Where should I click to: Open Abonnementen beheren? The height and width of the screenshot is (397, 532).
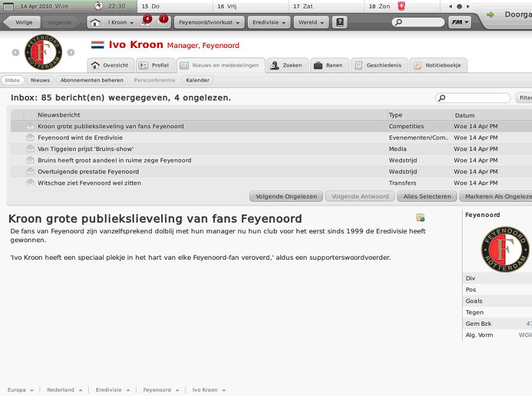pyautogui.click(x=92, y=80)
